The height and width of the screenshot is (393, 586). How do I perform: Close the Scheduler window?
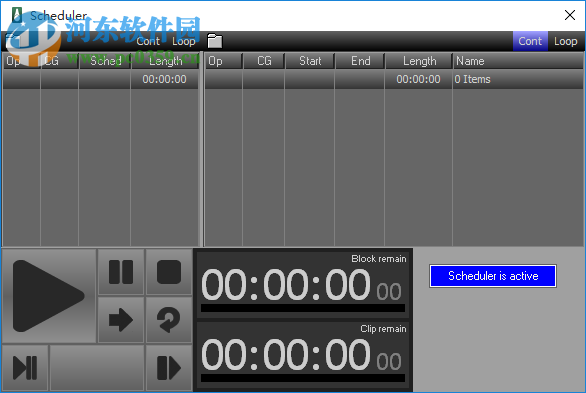570,15
